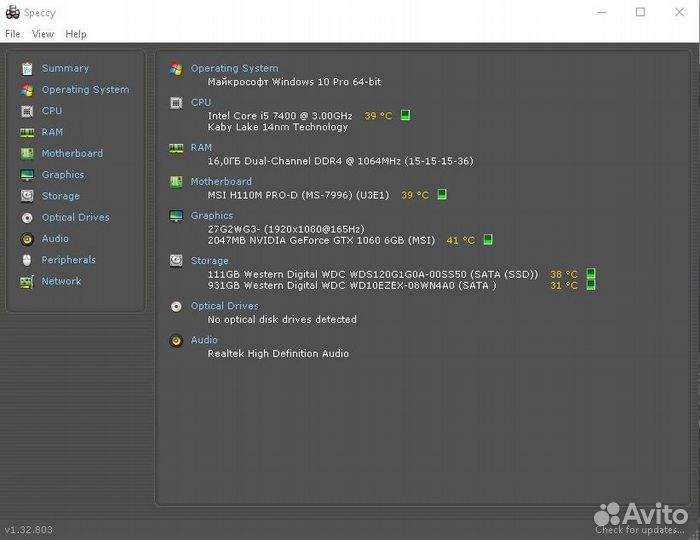Click the GPU temperature indicator beside 41 °C
This screenshot has width=700, height=540.
487,240
